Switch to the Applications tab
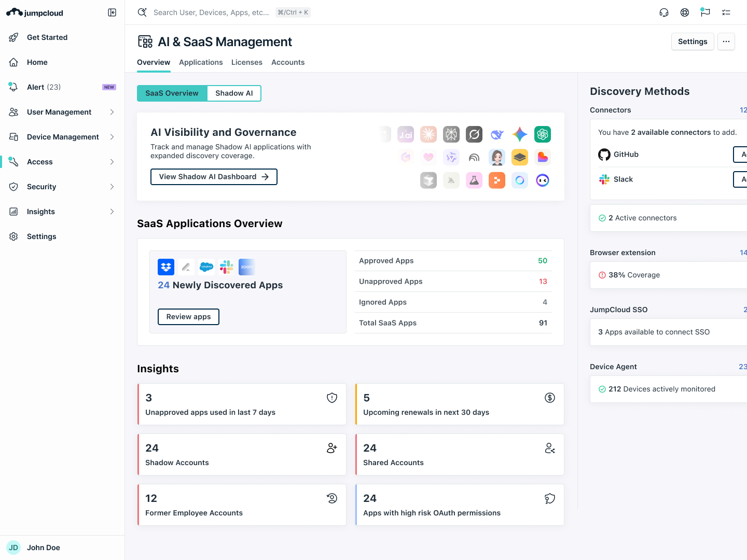This screenshot has width=747, height=560. 201,62
